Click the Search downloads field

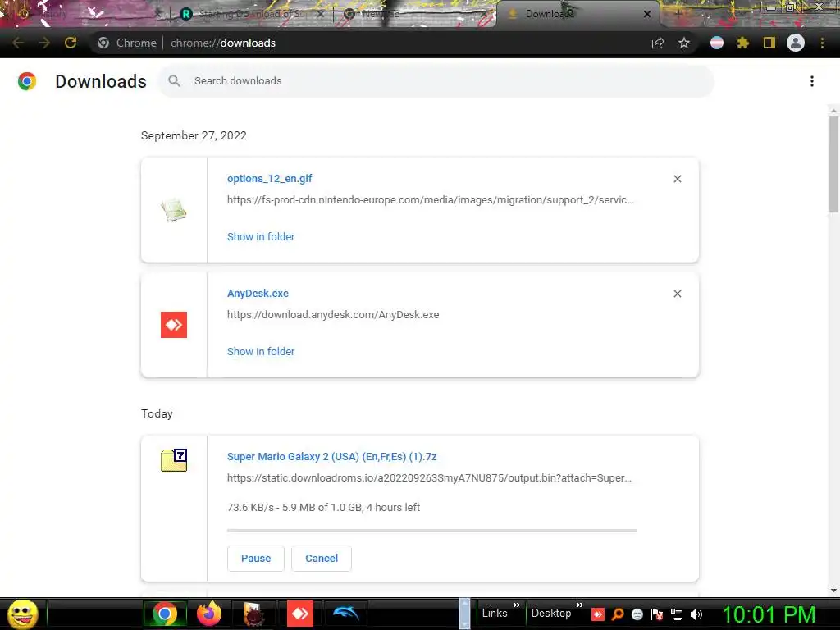436,81
